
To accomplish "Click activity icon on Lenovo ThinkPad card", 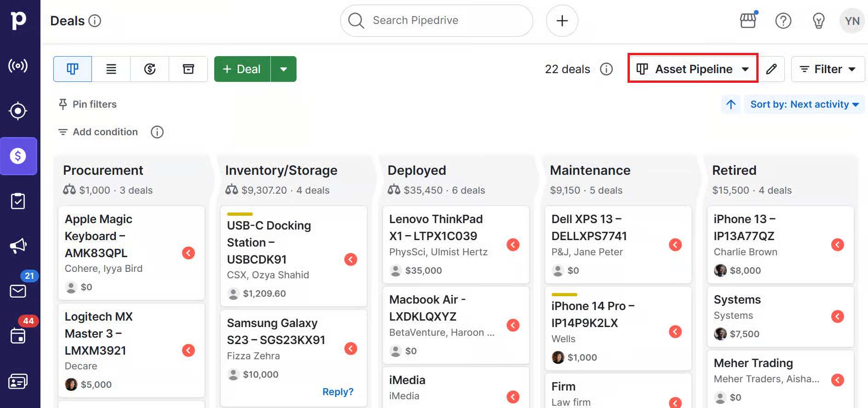I will tap(513, 245).
